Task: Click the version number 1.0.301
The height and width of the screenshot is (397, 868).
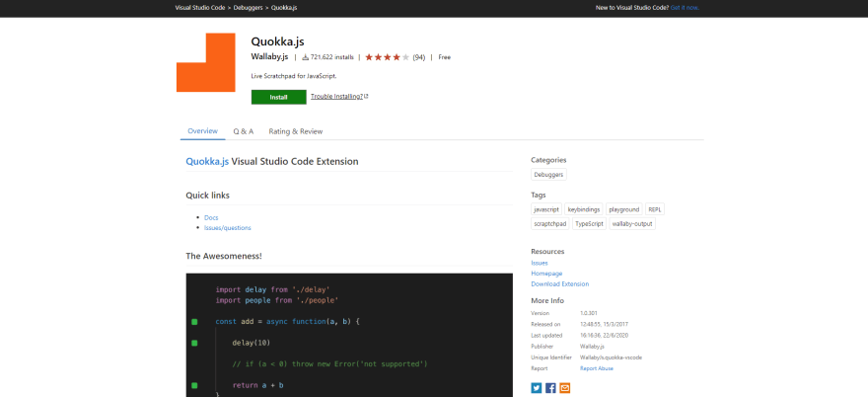Action: pos(589,313)
